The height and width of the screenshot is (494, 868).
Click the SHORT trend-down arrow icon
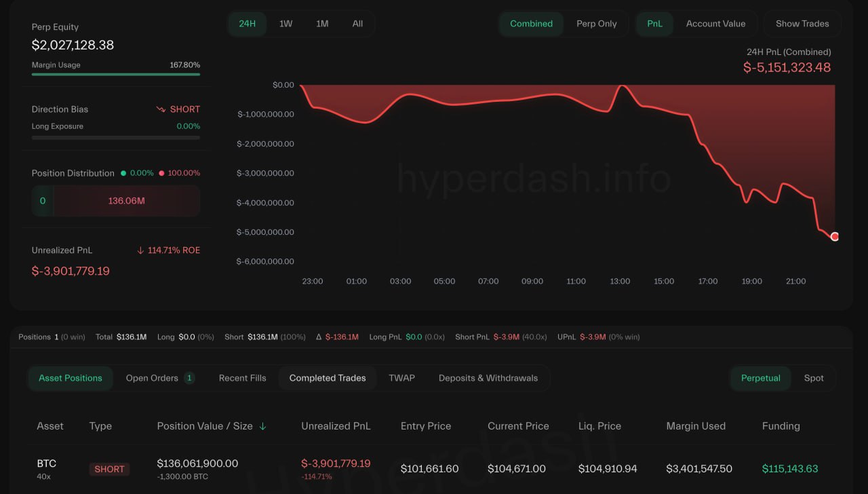[161, 109]
